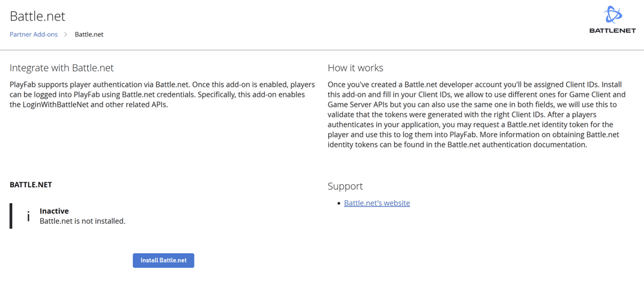Click the breadcrumb chevron separator
Viewport: 644px width, 281px height.
click(x=66, y=35)
